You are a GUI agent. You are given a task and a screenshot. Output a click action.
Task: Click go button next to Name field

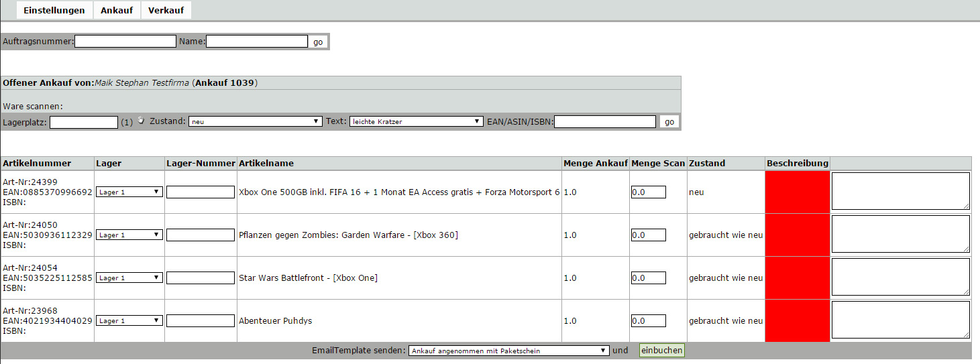tap(318, 42)
